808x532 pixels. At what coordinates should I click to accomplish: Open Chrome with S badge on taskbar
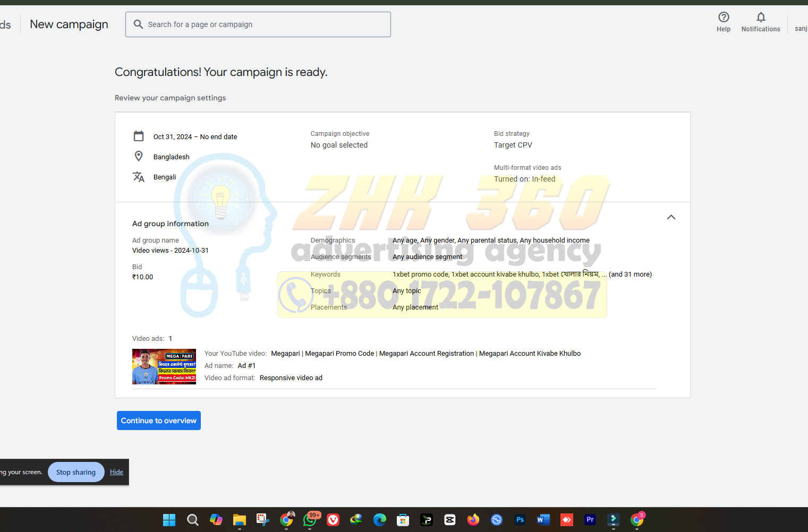tap(637, 520)
